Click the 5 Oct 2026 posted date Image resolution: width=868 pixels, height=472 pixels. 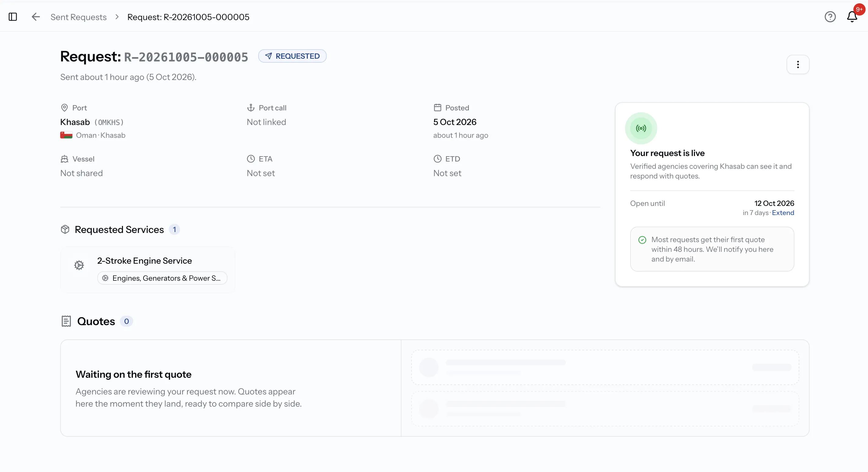(455, 122)
